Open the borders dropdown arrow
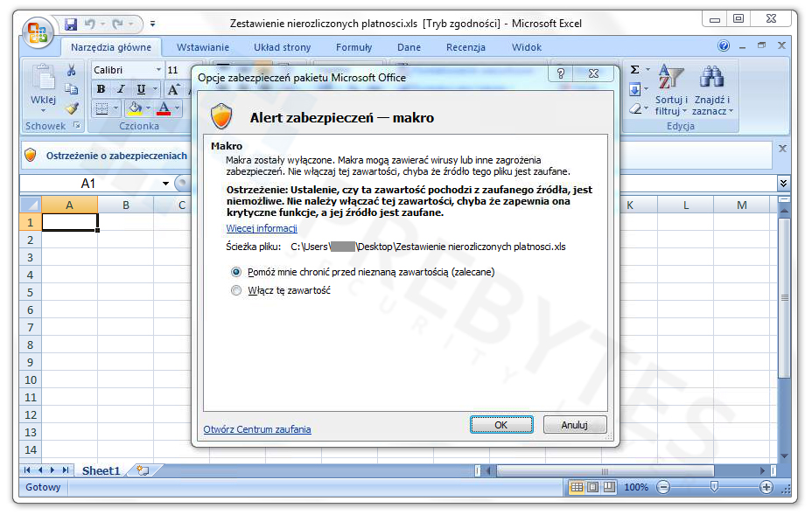The image size is (812, 515). tap(115, 108)
